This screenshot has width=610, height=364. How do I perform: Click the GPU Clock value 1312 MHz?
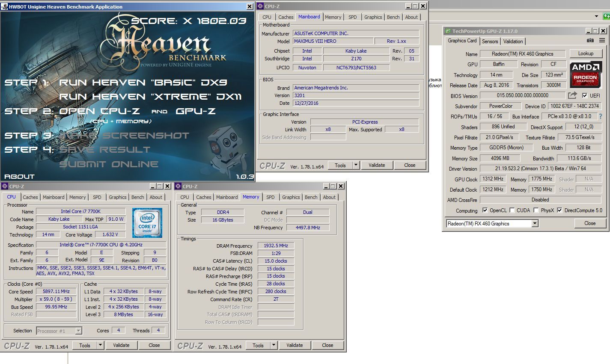[493, 179]
